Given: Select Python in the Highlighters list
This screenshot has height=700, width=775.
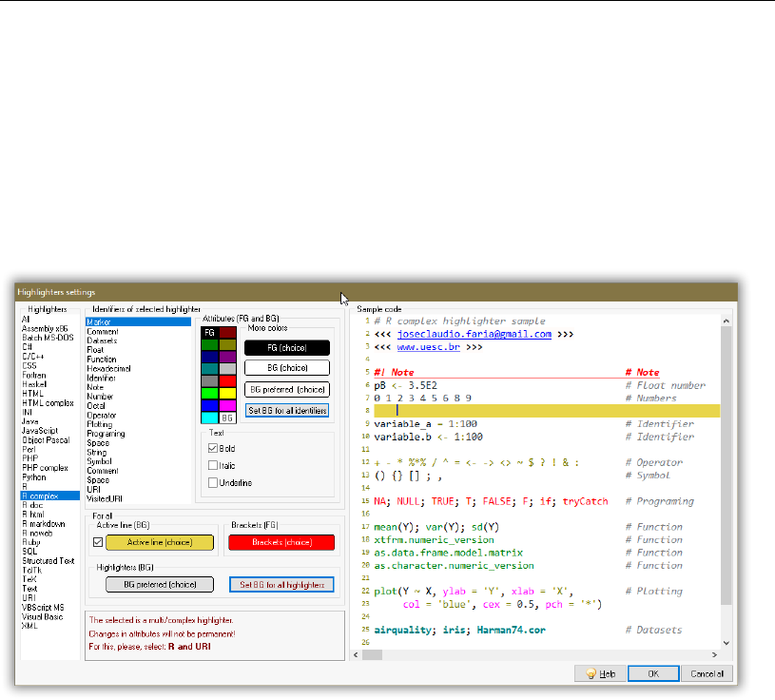Looking at the screenshot, I should [x=34, y=477].
